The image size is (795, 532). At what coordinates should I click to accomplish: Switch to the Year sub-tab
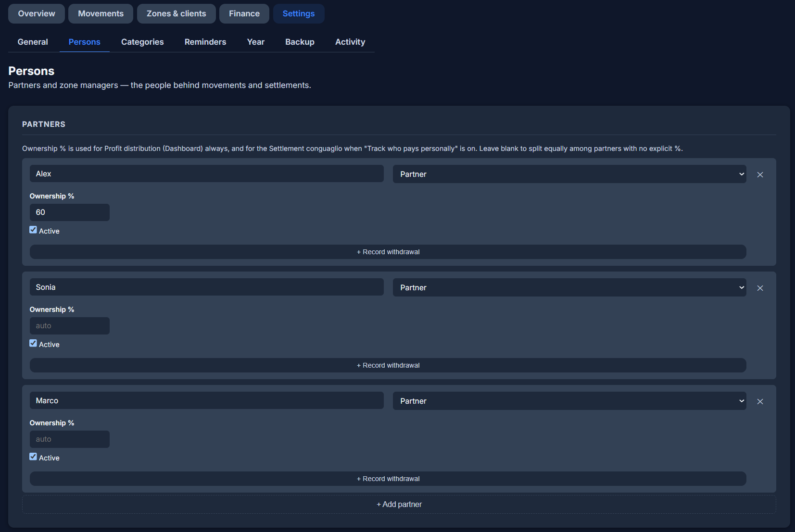click(x=256, y=42)
